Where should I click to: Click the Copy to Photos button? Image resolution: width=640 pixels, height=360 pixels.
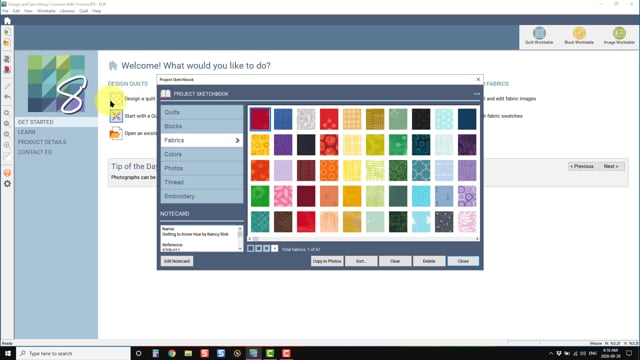click(x=327, y=261)
